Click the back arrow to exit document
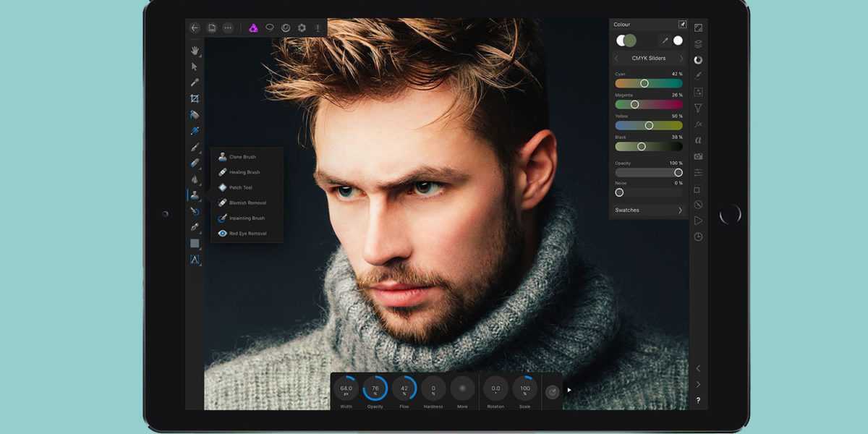868x434 pixels. [x=195, y=27]
